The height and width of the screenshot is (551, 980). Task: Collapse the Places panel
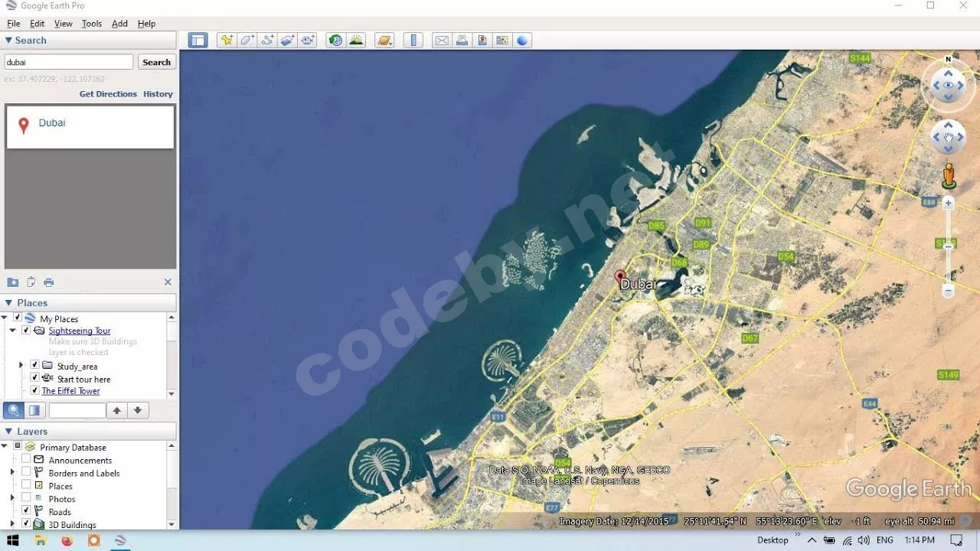8,303
